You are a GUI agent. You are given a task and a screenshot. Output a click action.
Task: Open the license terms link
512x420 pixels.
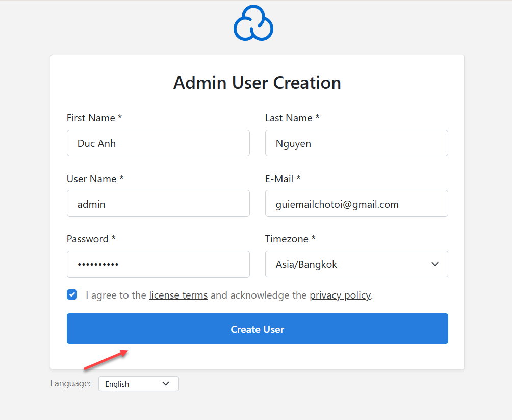pyautogui.click(x=178, y=295)
